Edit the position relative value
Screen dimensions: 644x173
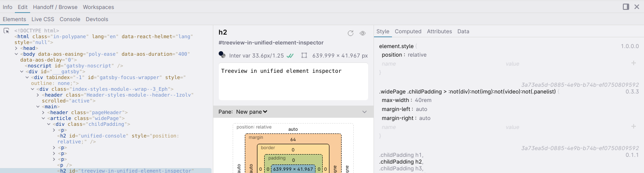pos(417,55)
